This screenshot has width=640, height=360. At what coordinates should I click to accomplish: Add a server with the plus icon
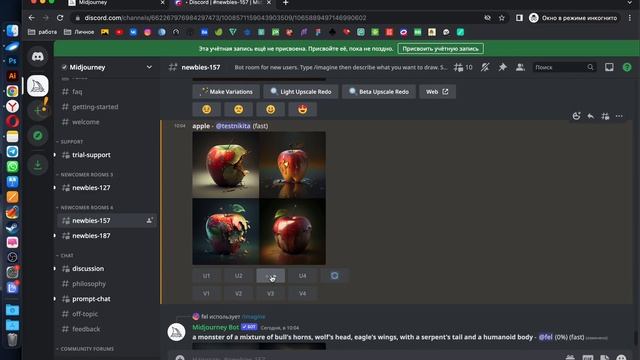(38, 110)
